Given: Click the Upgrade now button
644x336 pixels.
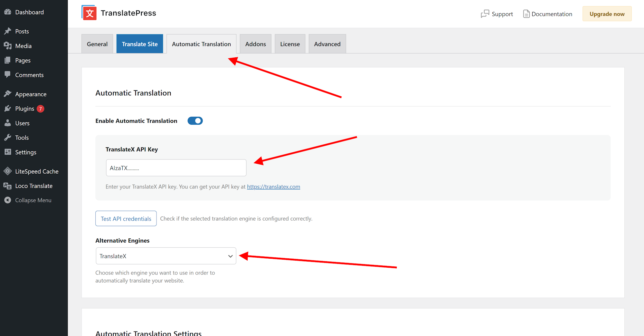Looking at the screenshot, I should [x=607, y=14].
